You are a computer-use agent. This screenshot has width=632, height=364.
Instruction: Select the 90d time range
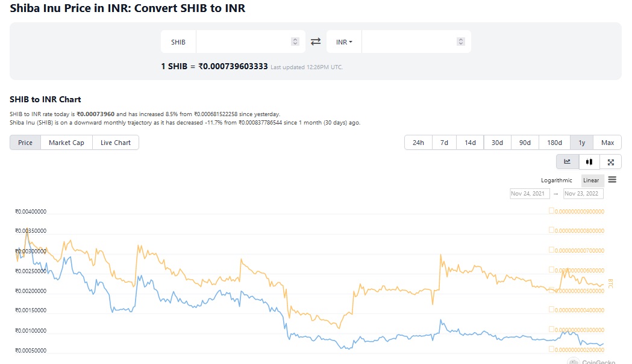(525, 143)
